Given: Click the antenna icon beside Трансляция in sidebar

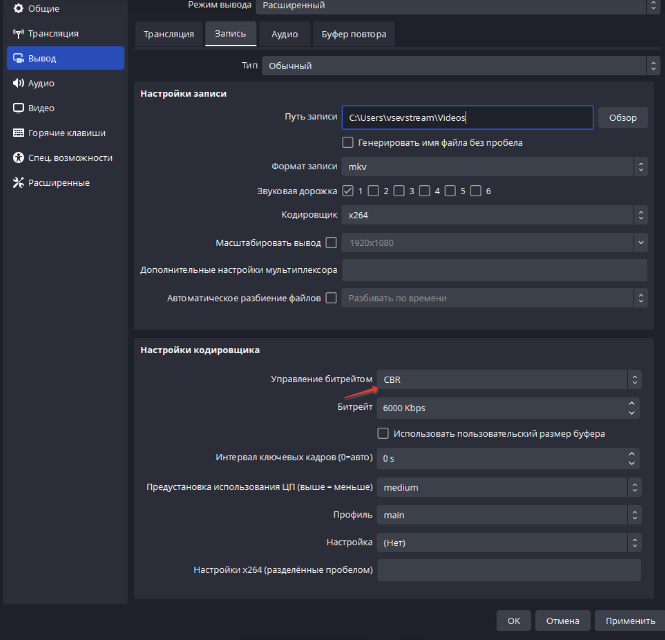Looking at the screenshot, I should [x=18, y=34].
